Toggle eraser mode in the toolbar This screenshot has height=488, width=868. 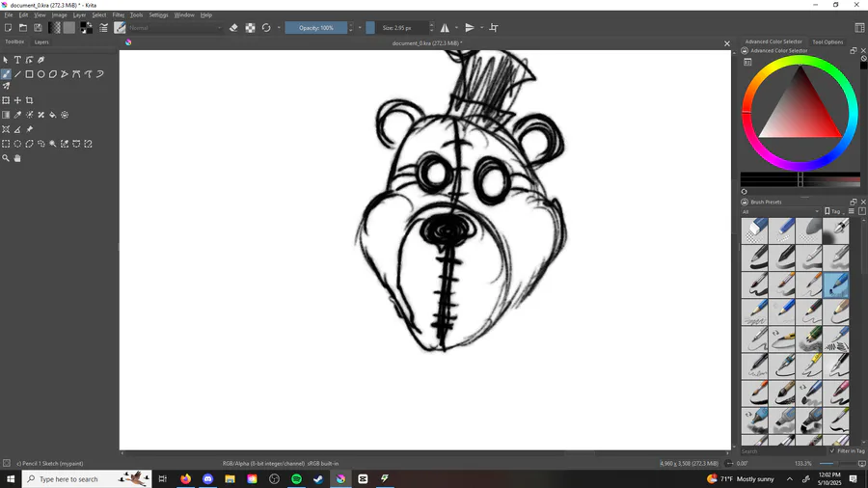pos(233,28)
